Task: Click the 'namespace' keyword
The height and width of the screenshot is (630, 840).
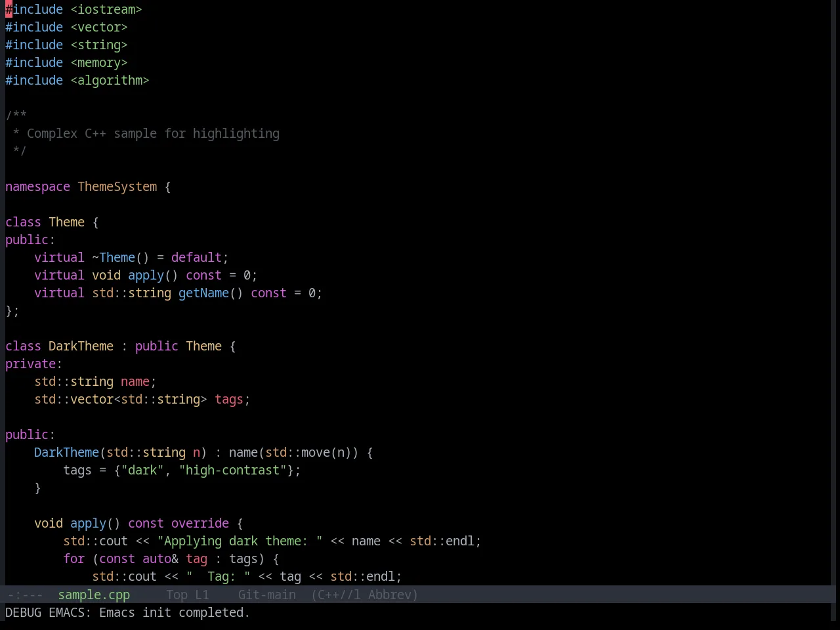Action: [x=37, y=186]
